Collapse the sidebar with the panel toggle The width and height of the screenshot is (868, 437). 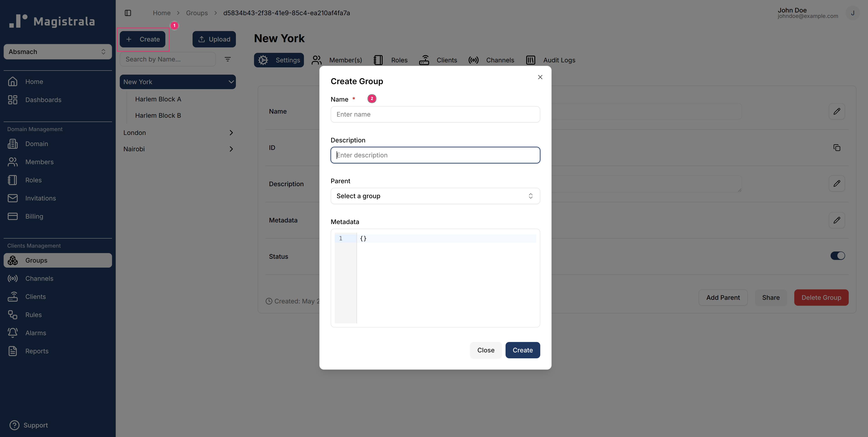(x=128, y=13)
